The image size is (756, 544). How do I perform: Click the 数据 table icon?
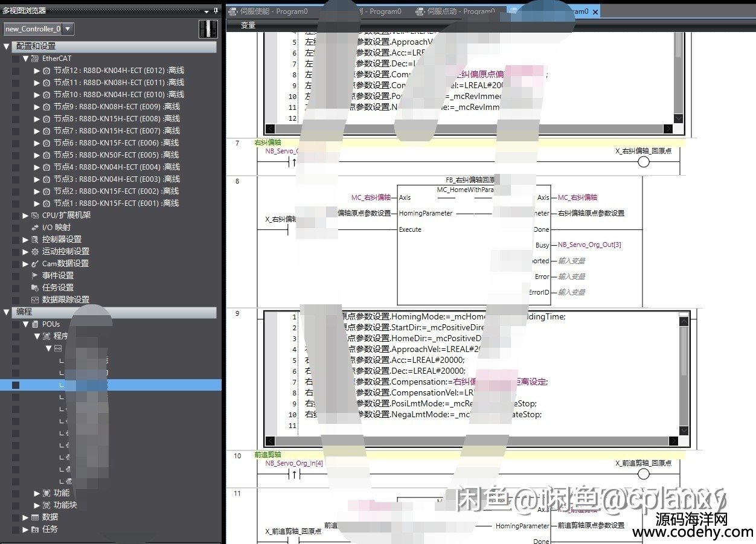(35, 517)
